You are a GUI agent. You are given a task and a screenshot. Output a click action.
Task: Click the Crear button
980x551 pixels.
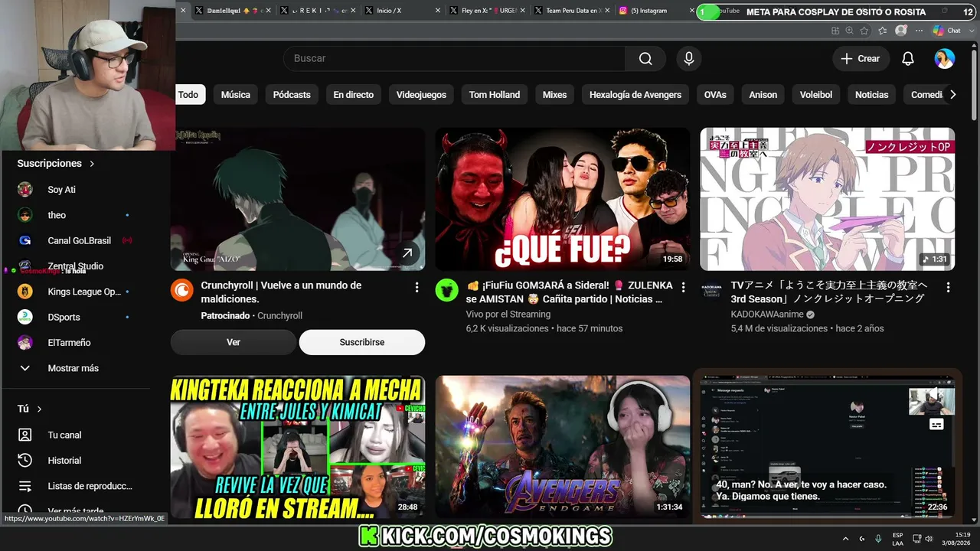coord(861,59)
